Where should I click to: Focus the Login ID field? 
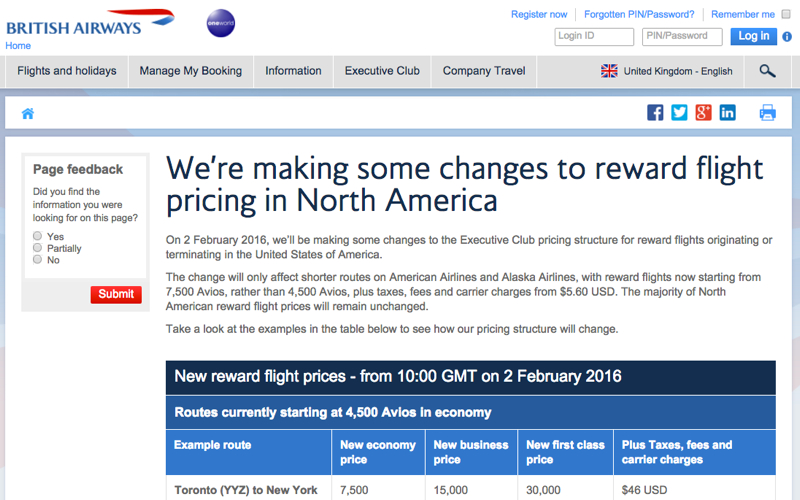click(594, 37)
